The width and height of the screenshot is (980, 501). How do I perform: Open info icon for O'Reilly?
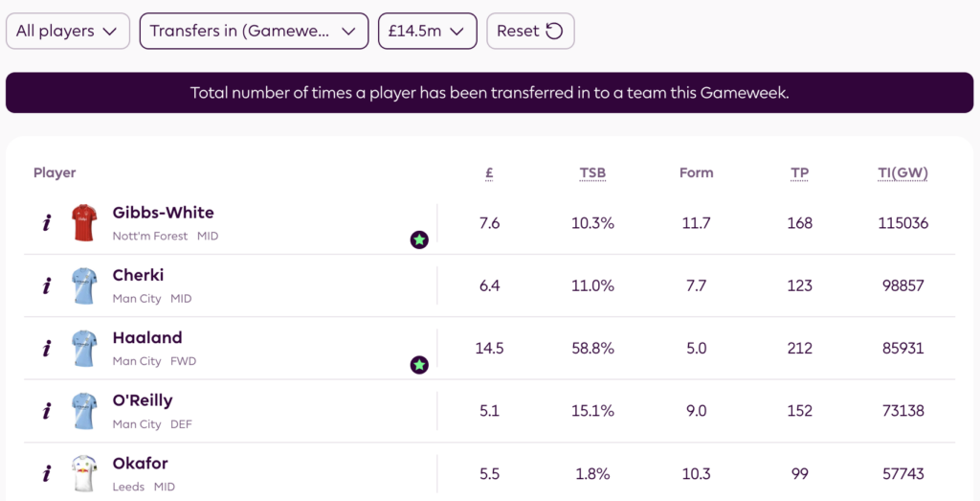click(46, 411)
